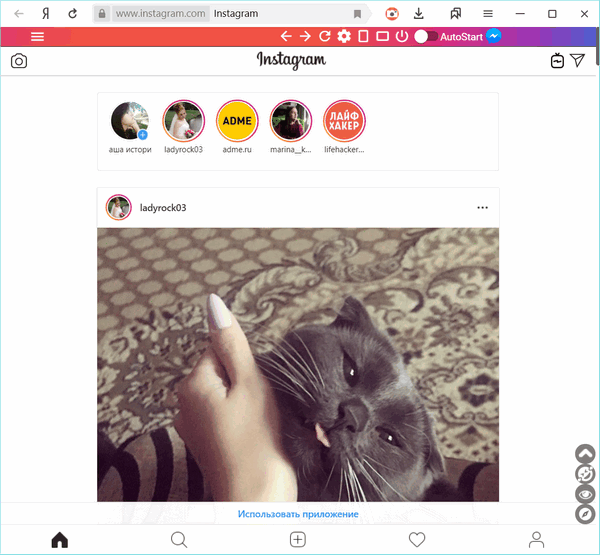Click the Использовать приложение link

(x=298, y=514)
